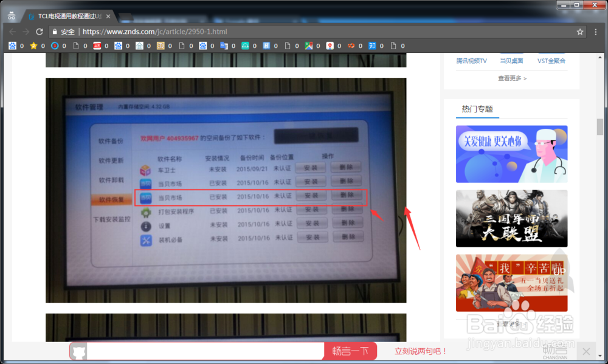The image size is (608, 364).
Task: Close the TCL电视通用教程 tab
Action: 108,16
